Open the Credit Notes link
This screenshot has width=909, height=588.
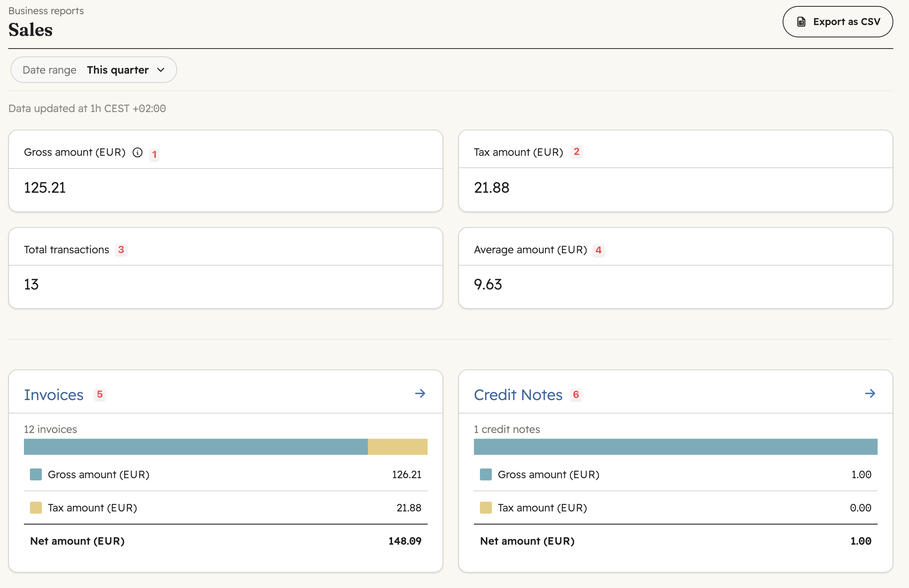(x=518, y=394)
